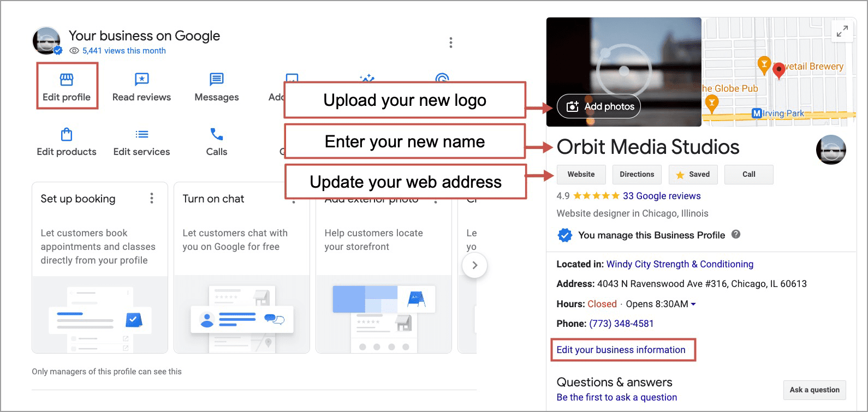Open the 33 Google reviews link
The image size is (868, 412).
662,196
